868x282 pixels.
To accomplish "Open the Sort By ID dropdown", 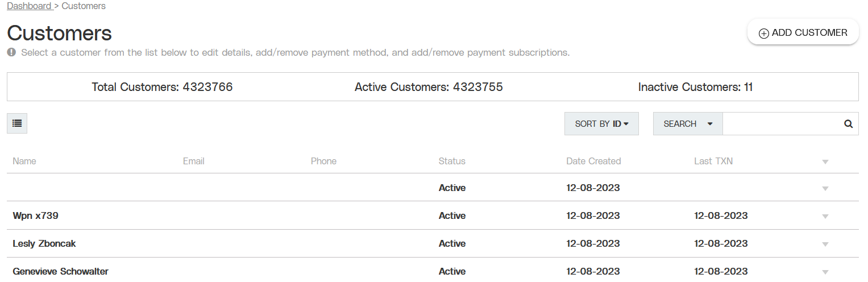I will point(601,123).
